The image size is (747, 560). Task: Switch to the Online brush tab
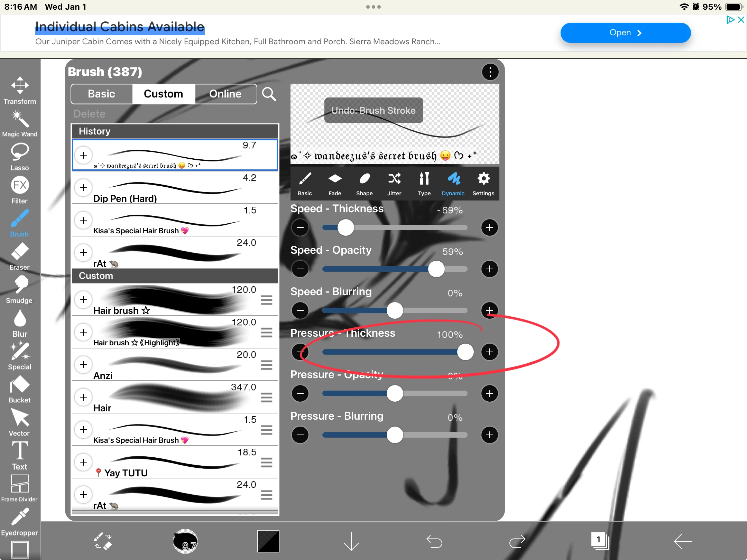[x=225, y=94]
